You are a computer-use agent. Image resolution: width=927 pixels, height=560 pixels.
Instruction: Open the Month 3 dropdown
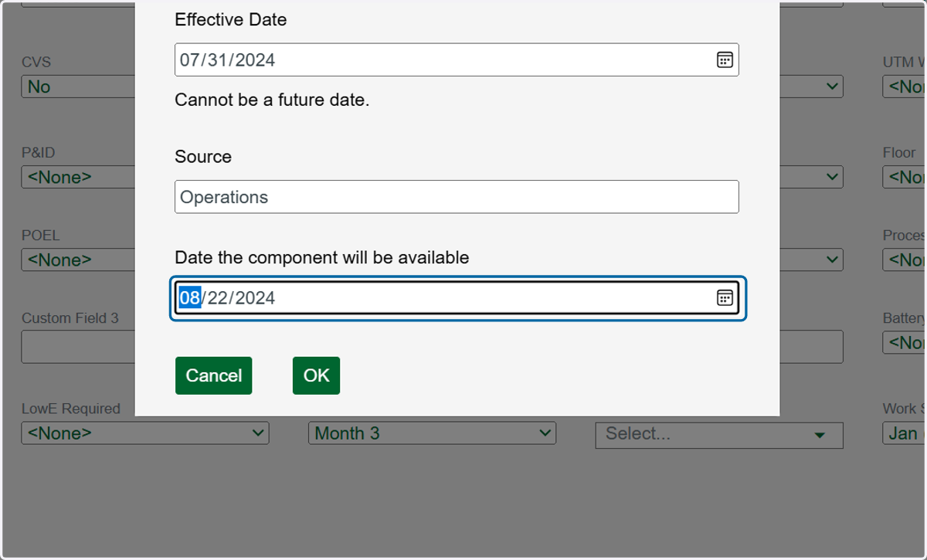point(432,433)
